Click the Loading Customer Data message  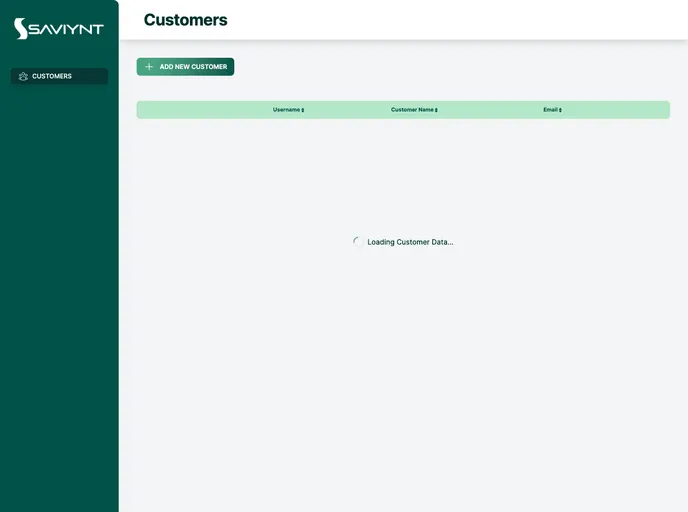click(410, 242)
